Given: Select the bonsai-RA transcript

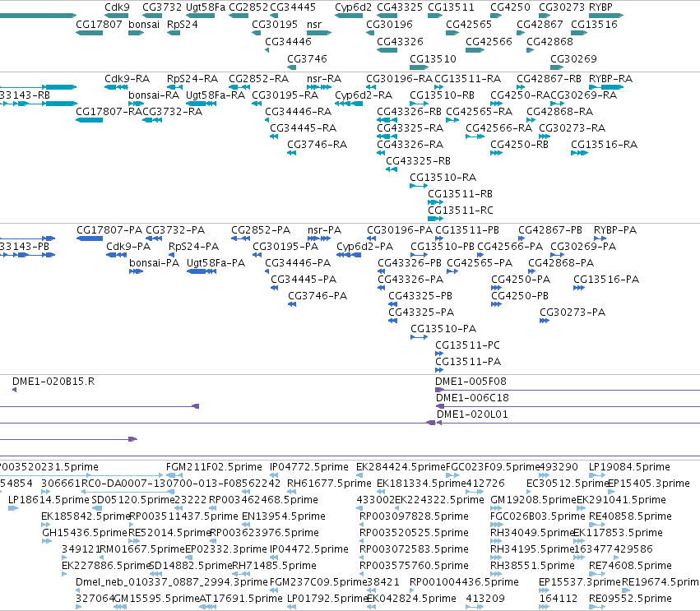Looking at the screenshot, I should pos(136,104).
